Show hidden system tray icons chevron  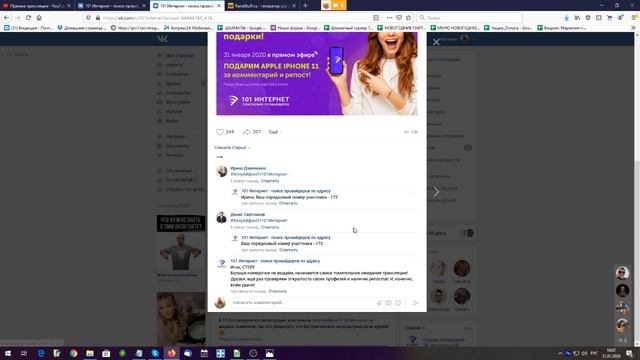coord(560,353)
